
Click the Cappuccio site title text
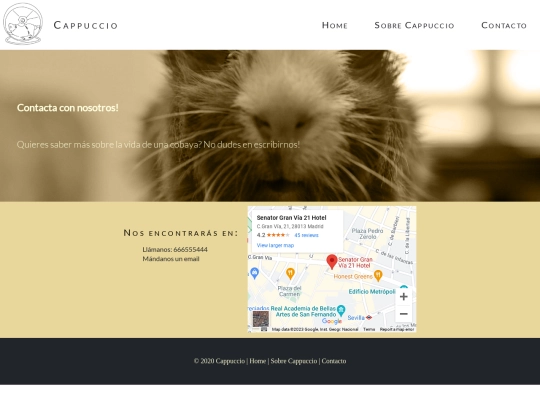coord(86,25)
